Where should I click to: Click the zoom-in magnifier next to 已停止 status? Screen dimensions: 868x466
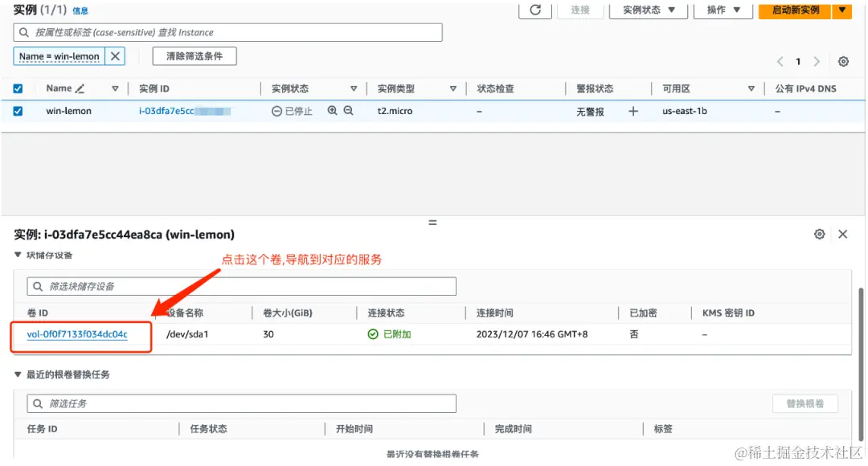point(331,111)
